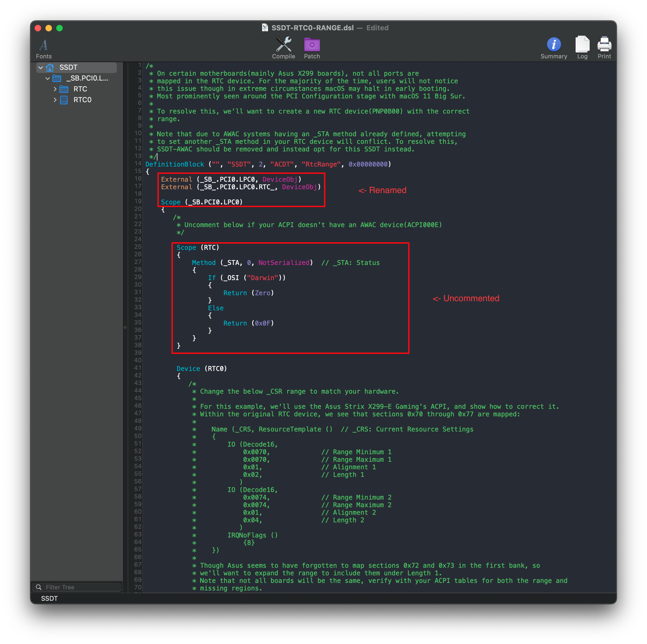Click the RTC0 device icon in the sidebar
The height and width of the screenshot is (644, 647).
click(63, 100)
